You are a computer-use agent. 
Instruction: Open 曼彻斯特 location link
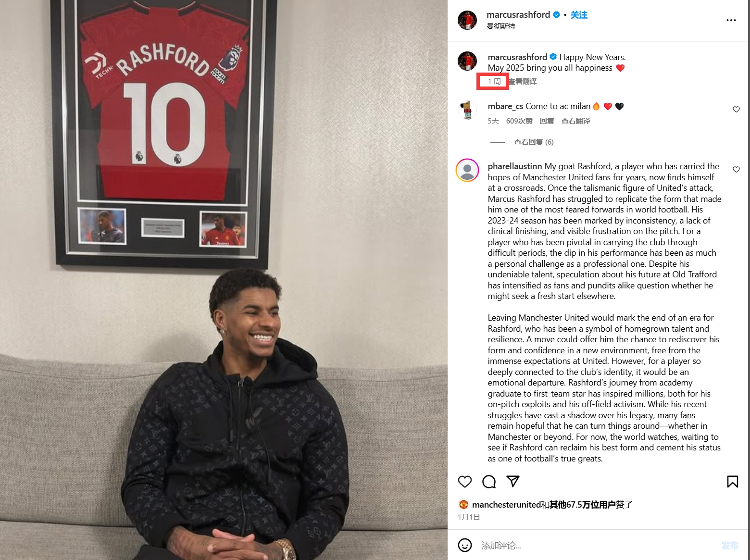click(501, 26)
